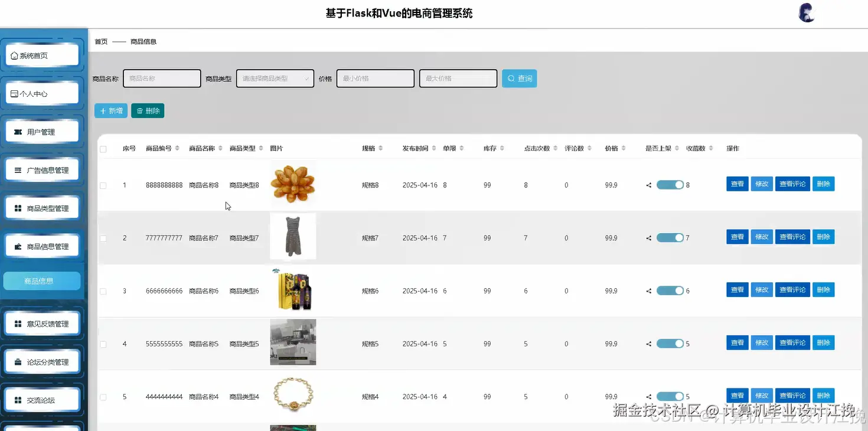Image resolution: width=868 pixels, height=431 pixels.
Task: Click share icon in row 6666666666
Action: (649, 291)
